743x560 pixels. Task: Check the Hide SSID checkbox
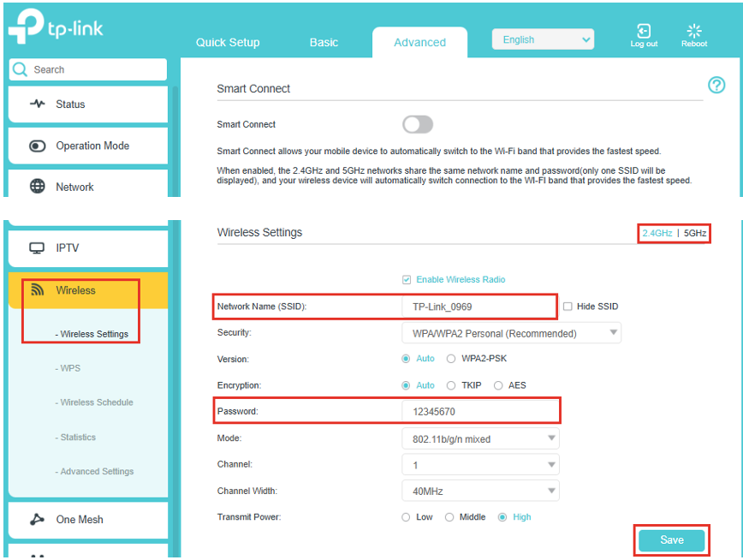[x=568, y=307]
